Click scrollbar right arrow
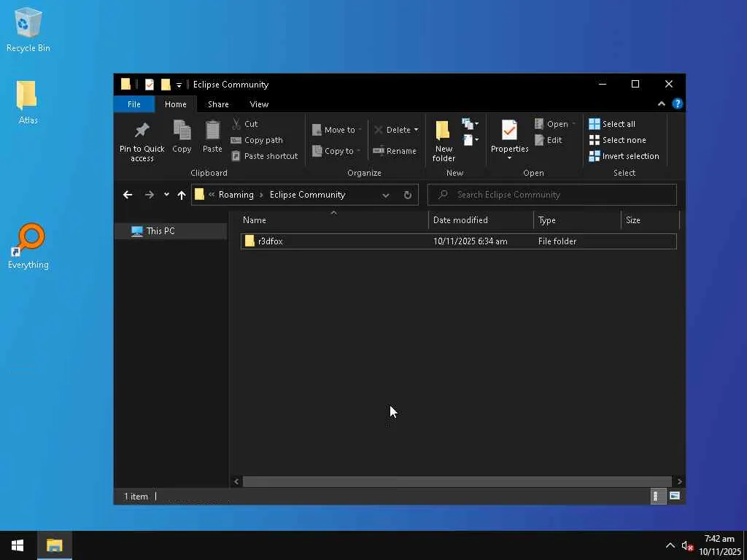 [x=679, y=481]
